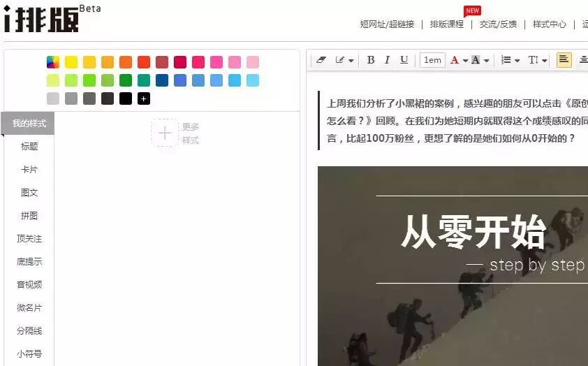Pick the solid black swatch
588x366 pixels.
tap(126, 98)
